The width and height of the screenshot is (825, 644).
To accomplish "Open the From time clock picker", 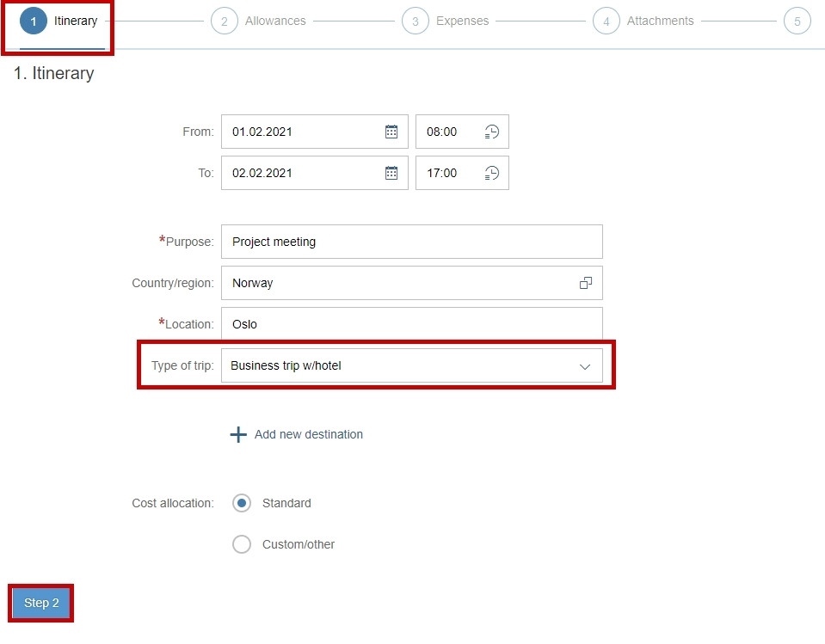I will click(491, 132).
